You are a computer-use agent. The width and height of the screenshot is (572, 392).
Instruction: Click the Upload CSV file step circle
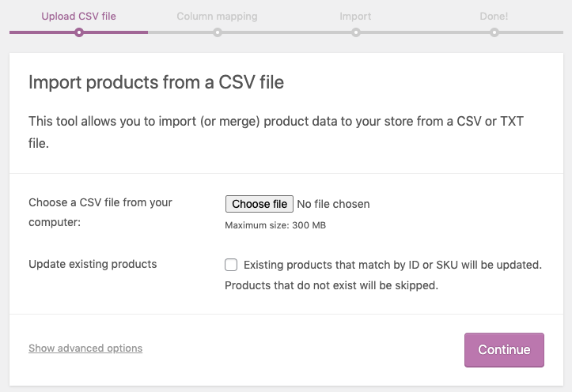point(79,32)
